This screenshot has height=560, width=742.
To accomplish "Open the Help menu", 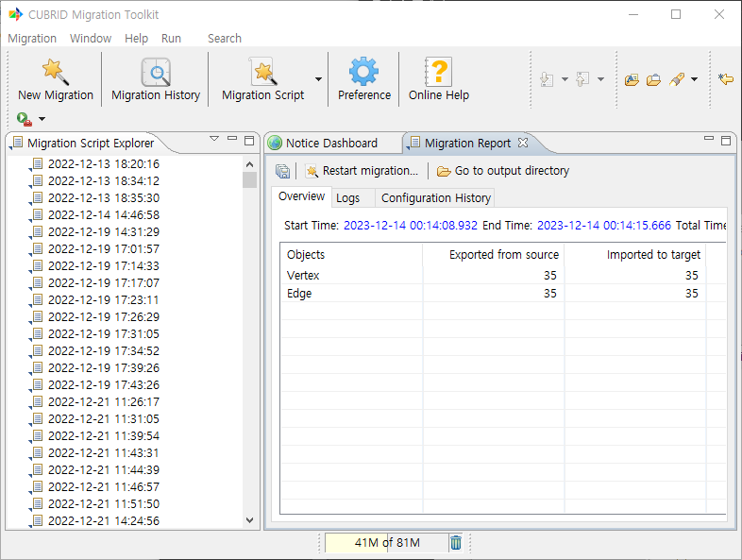I will (136, 39).
